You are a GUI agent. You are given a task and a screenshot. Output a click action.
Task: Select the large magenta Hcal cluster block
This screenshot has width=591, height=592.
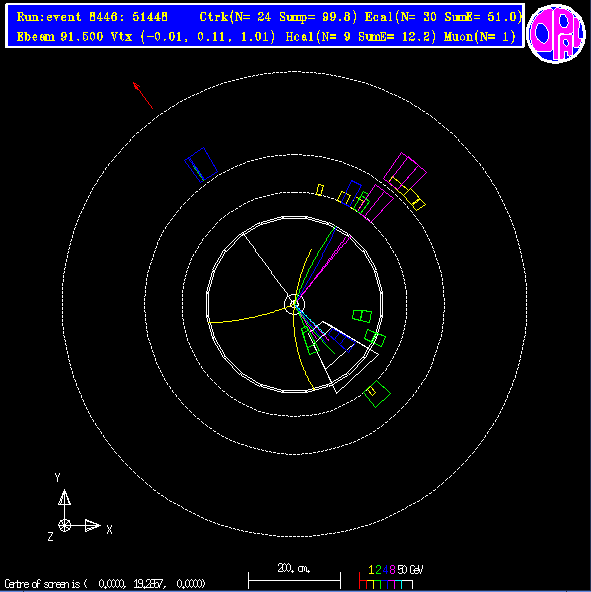click(x=405, y=173)
